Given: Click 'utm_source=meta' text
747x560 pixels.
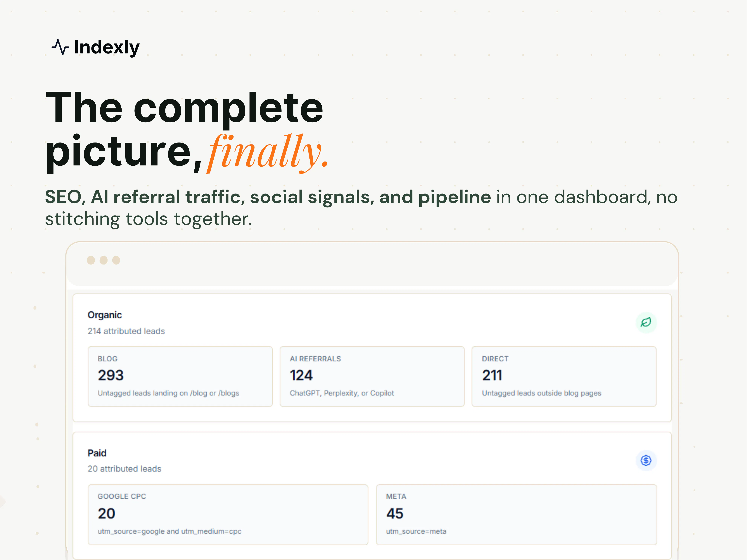Looking at the screenshot, I should [416, 531].
